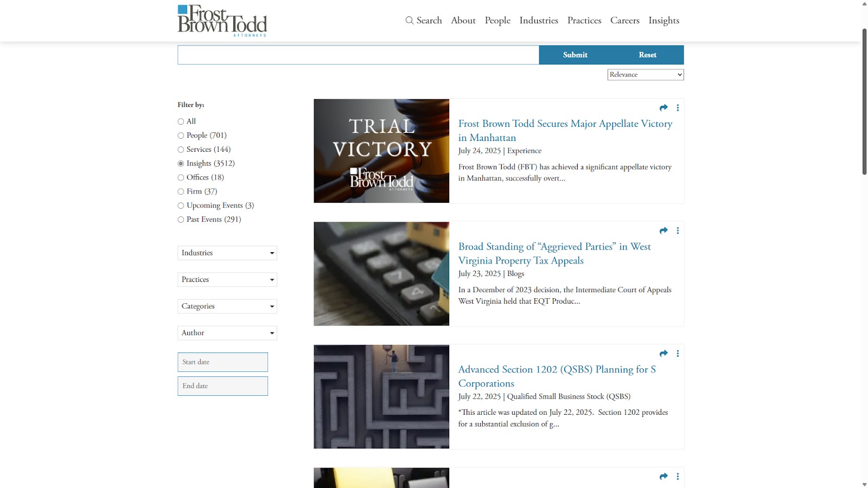Open more options for Appellate Victory article
Image resolution: width=868 pixels, height=488 pixels.
(678, 108)
